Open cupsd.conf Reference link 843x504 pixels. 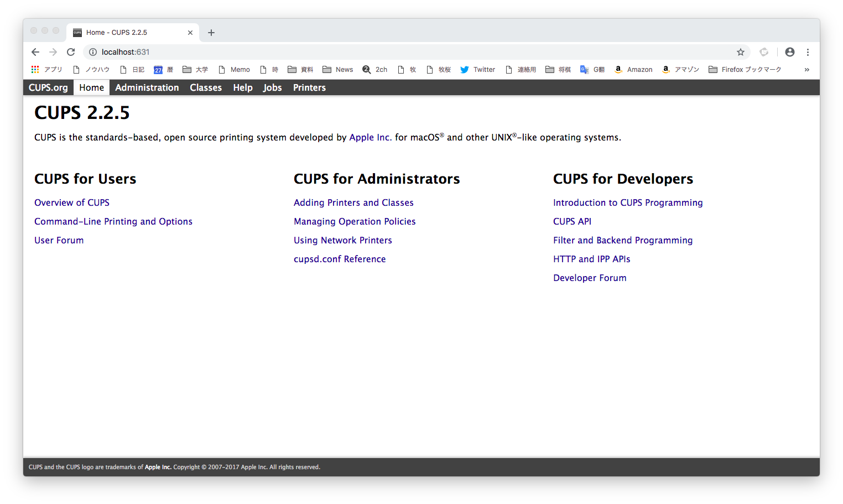[340, 259]
